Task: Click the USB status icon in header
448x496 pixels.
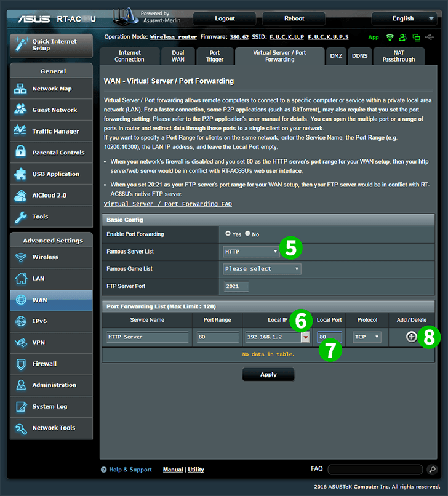Action: [430, 38]
